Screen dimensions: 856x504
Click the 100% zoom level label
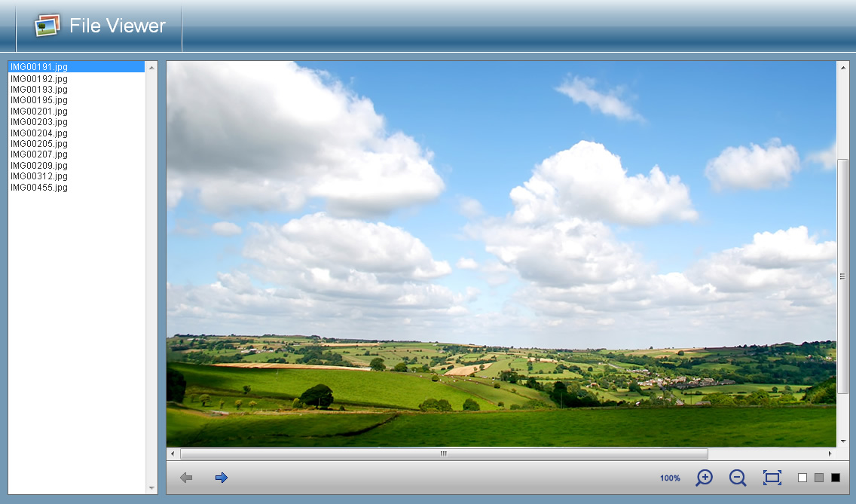click(670, 478)
